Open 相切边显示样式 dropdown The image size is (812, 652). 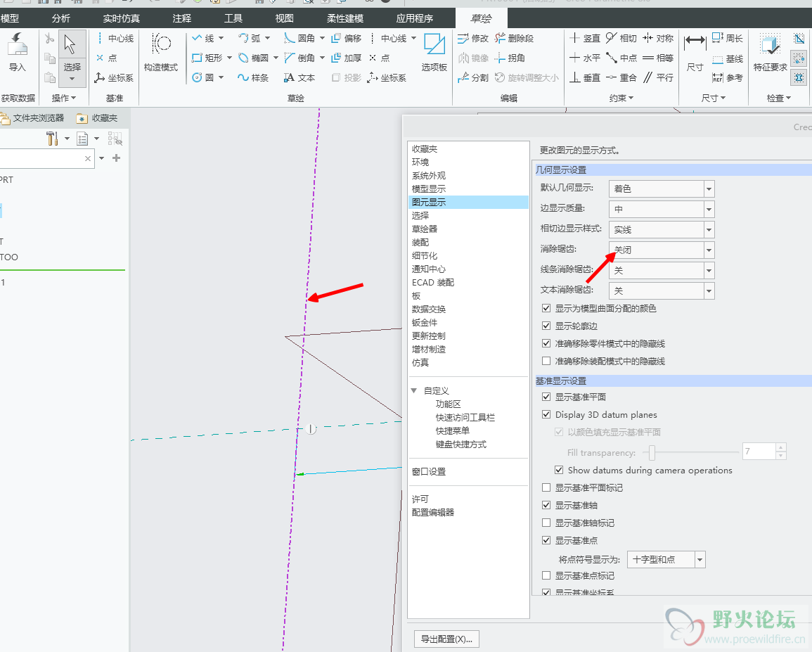[x=662, y=229]
